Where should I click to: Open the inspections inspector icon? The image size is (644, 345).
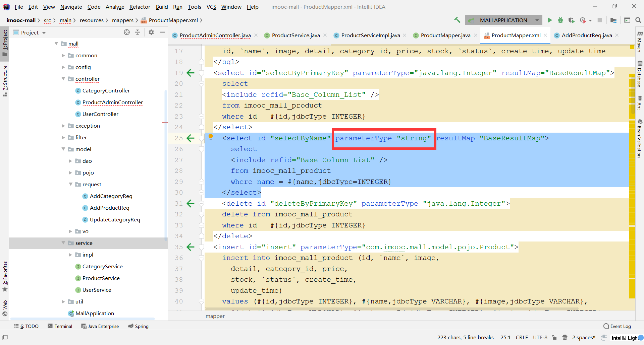click(x=565, y=338)
